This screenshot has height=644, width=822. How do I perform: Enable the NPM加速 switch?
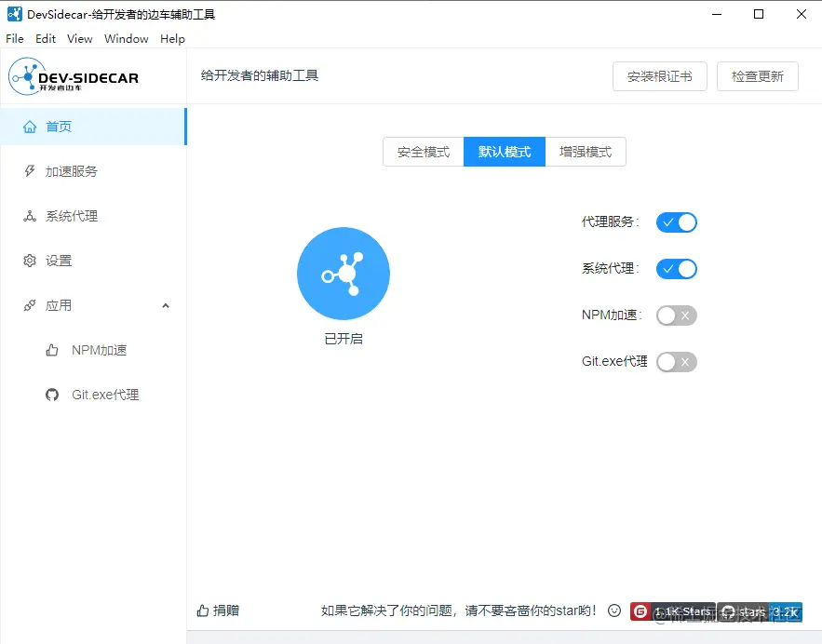pyautogui.click(x=676, y=315)
